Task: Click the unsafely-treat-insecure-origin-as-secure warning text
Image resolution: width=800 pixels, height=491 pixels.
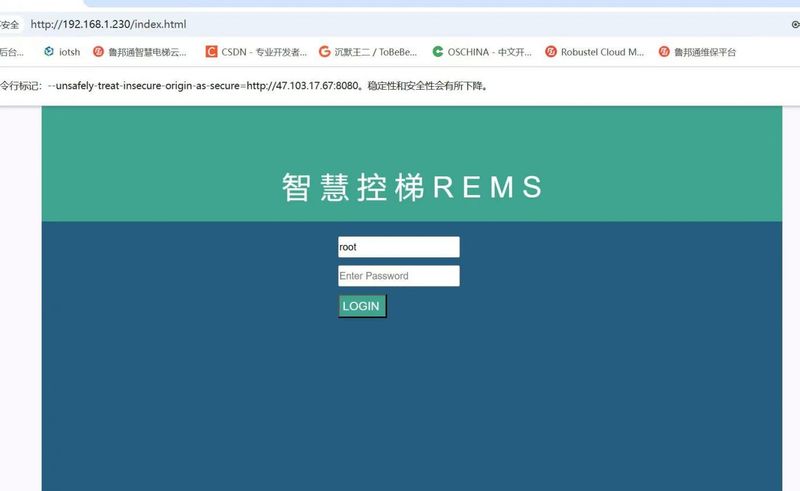Action: [x=244, y=86]
